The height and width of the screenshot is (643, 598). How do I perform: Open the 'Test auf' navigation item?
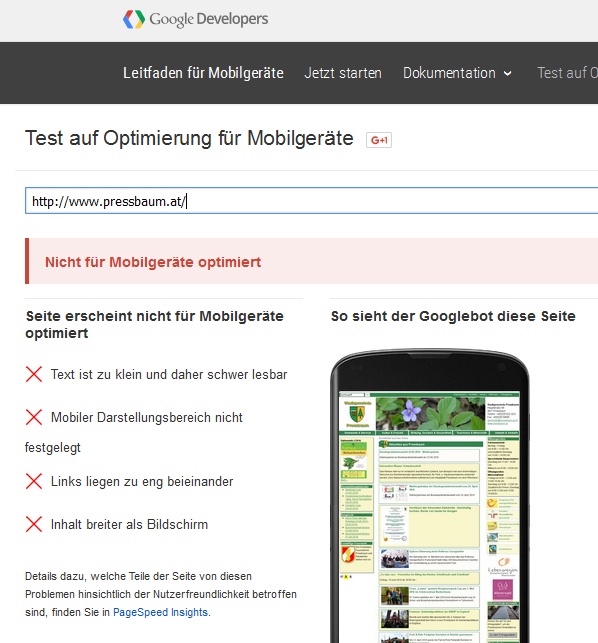point(567,73)
